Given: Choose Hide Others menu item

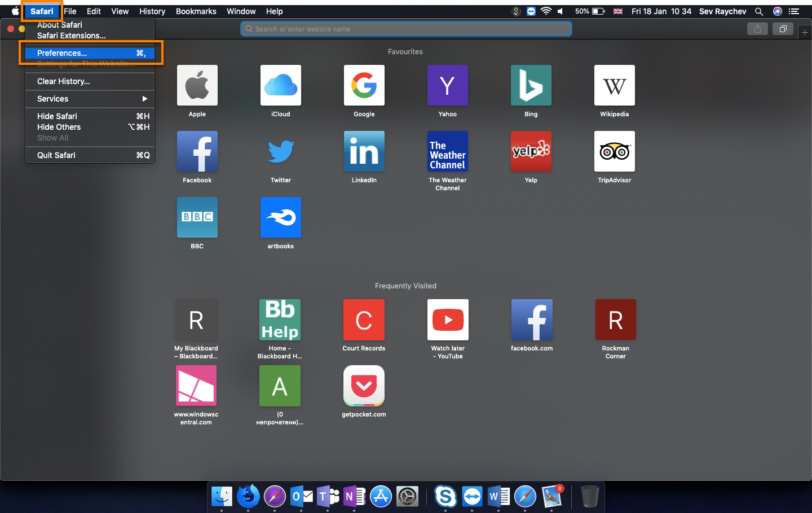Looking at the screenshot, I should [x=90, y=127].
